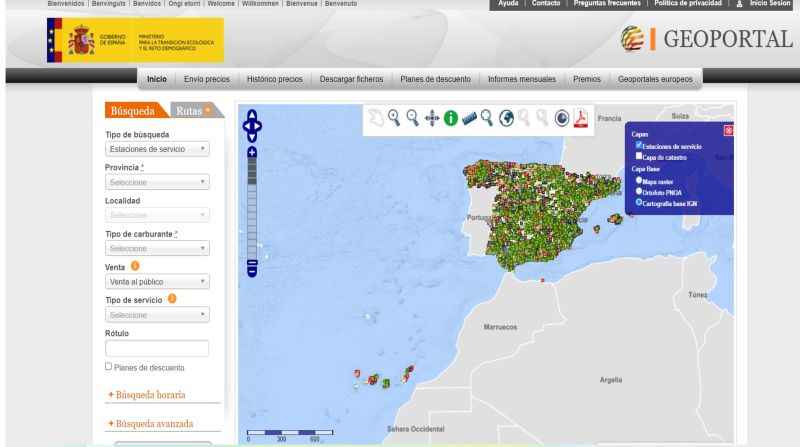Select the pan arrows map tool
Viewport: 800px width, 447px height.
tap(432, 118)
